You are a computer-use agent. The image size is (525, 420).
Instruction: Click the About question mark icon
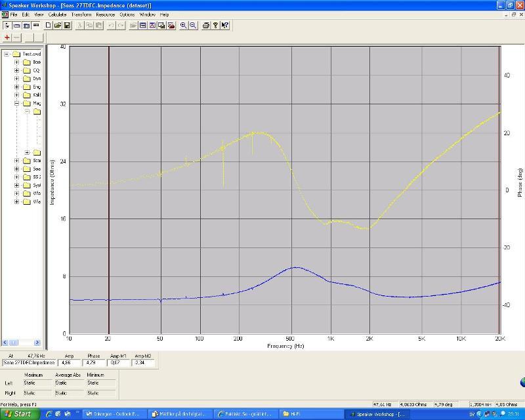tap(215, 26)
